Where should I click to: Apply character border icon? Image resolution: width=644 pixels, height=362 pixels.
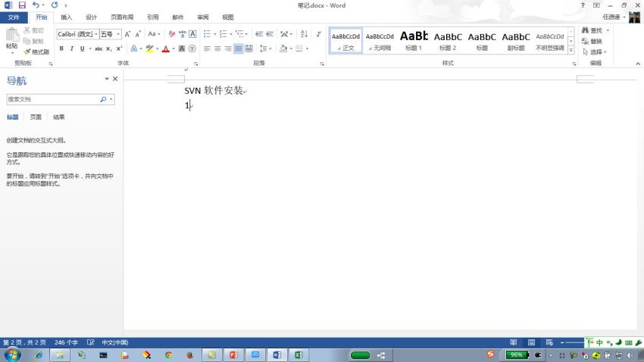pos(192,34)
